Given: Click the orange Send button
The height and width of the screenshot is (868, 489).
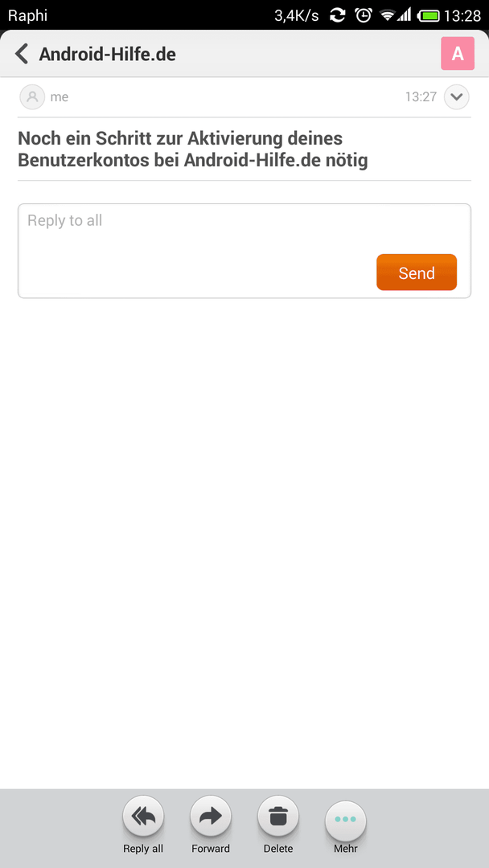Looking at the screenshot, I should (x=417, y=272).
